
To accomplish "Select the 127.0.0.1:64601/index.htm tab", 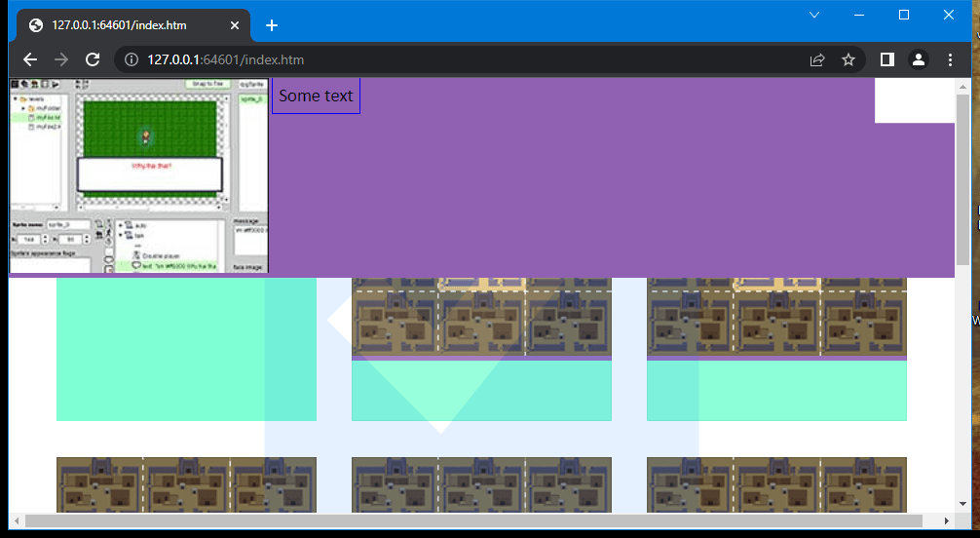I will point(117,25).
